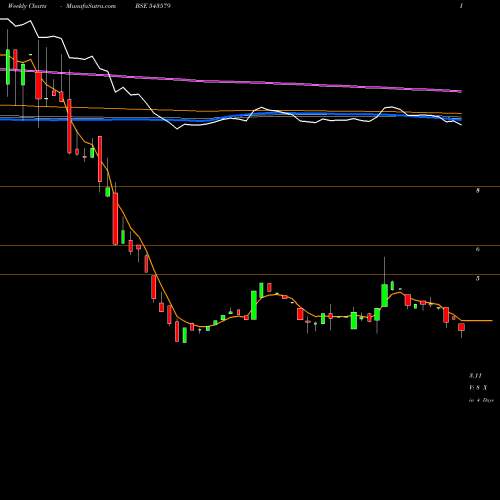This screenshot has width=500, height=500.
Task: Click the MunafaSutra.com label
Action: pyautogui.click(x=91, y=6)
